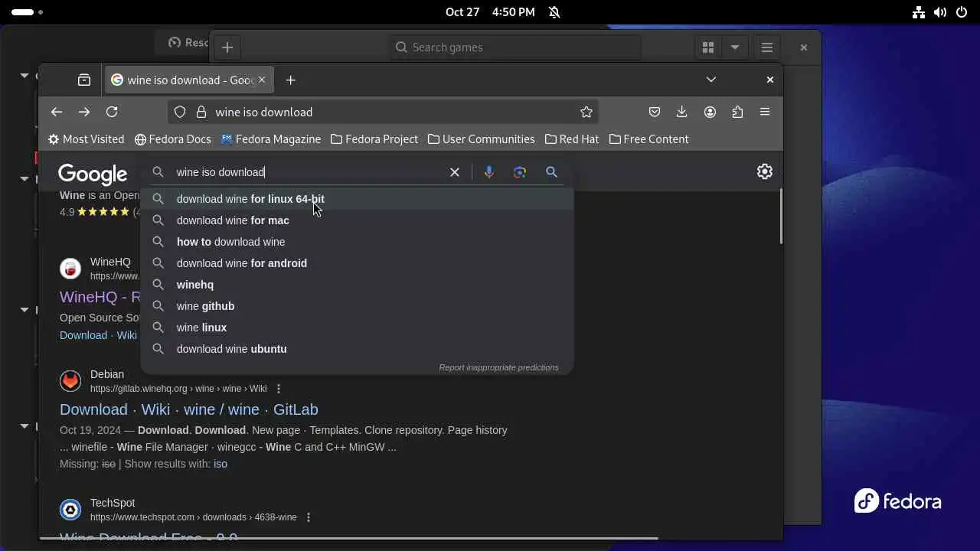Open GNOME Activities overview indicator
The image size is (980, 551).
27,12
